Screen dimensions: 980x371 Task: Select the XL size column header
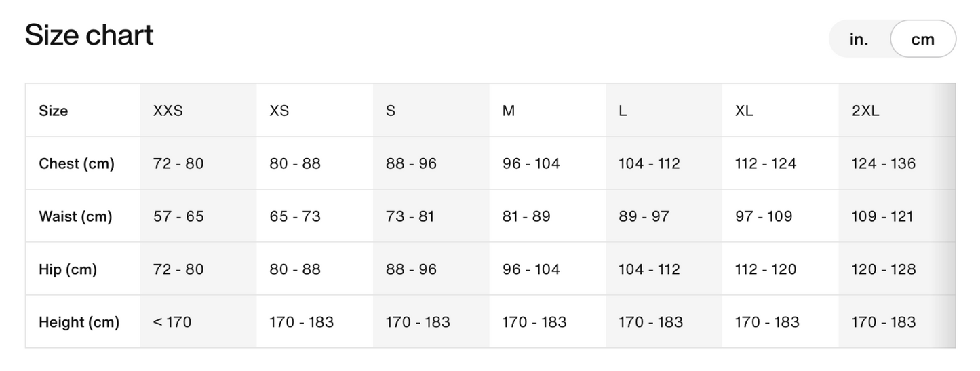pyautogui.click(x=744, y=111)
